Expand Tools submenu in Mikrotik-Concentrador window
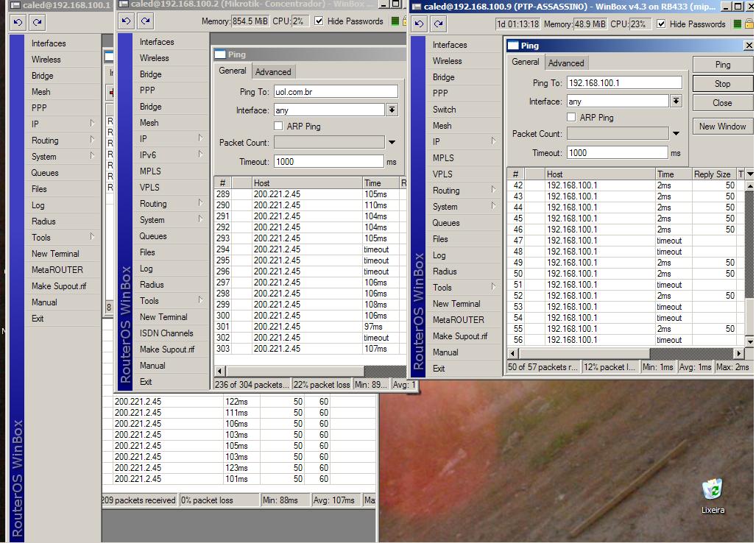Viewport: 756px width, 543px height. pos(200,300)
